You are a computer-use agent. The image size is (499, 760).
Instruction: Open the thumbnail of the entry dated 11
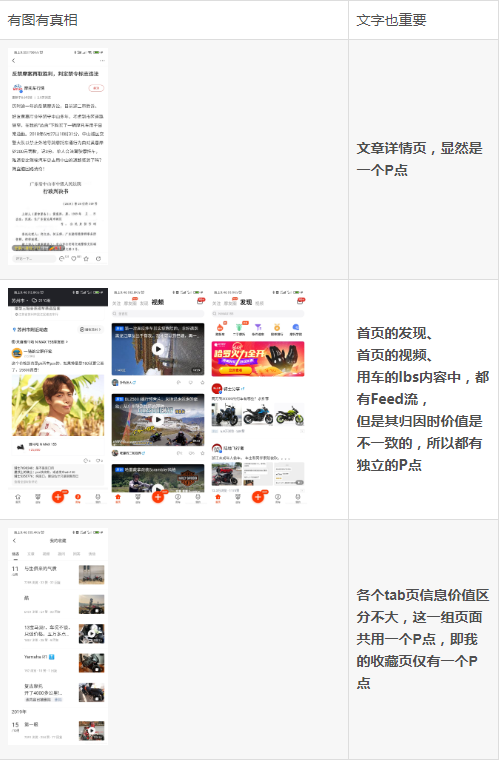(x=92, y=574)
